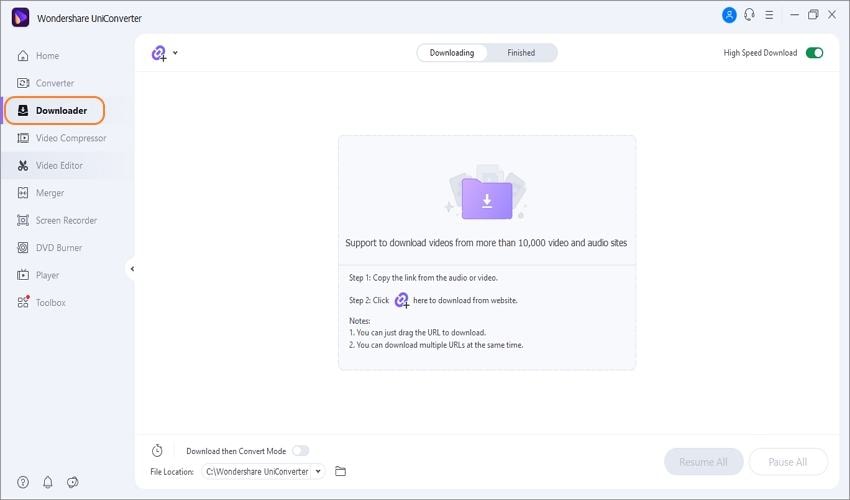Expand the paste URL dropdown arrow
850x500 pixels.
pos(175,53)
